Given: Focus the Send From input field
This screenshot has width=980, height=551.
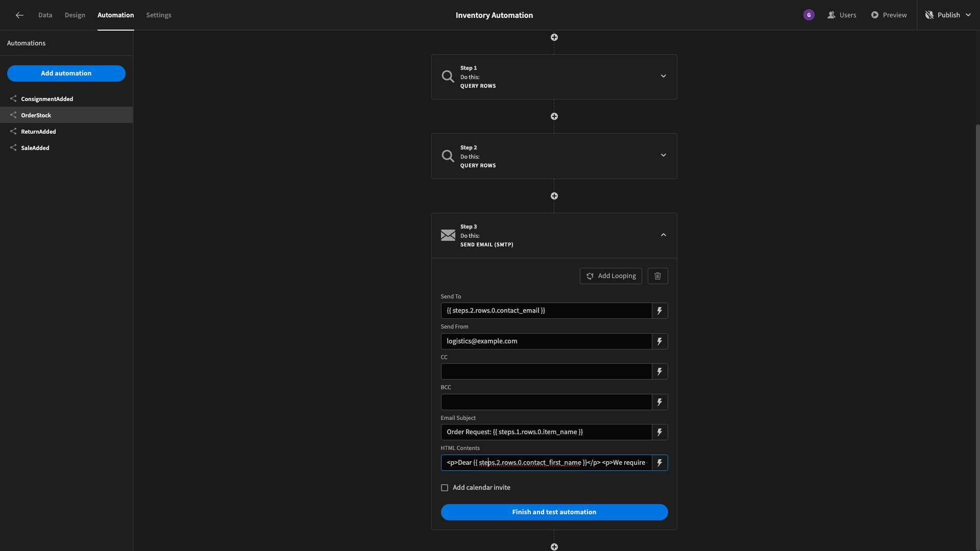Looking at the screenshot, I should tap(546, 341).
